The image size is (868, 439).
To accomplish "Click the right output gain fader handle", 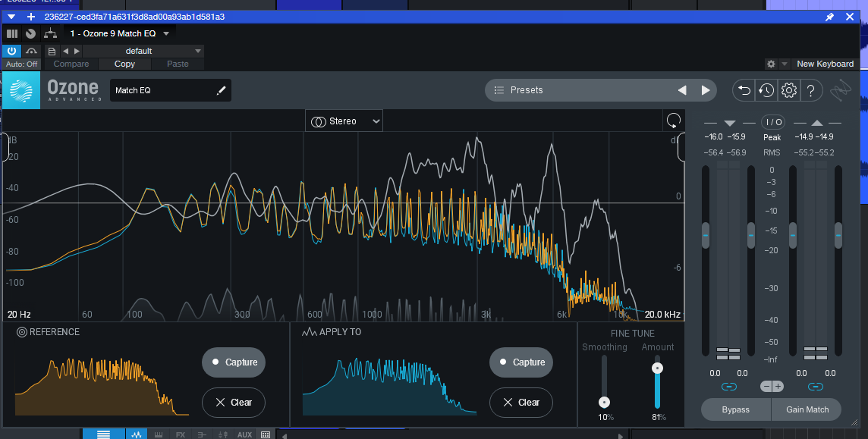I will pos(838,236).
